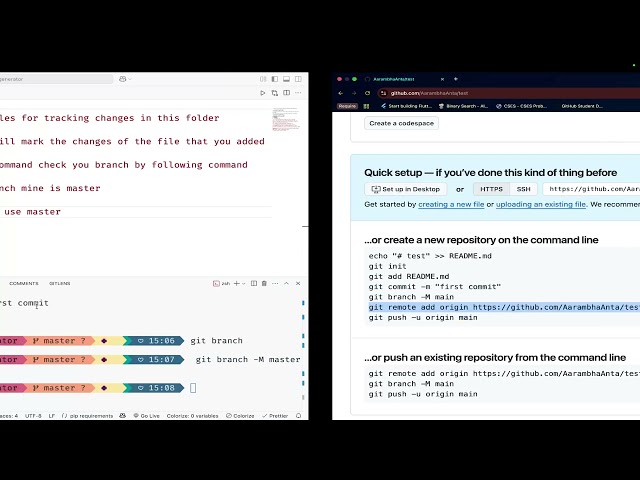Go forward in the browser
Image resolution: width=640 pixels, height=480 pixels.
(x=354, y=93)
